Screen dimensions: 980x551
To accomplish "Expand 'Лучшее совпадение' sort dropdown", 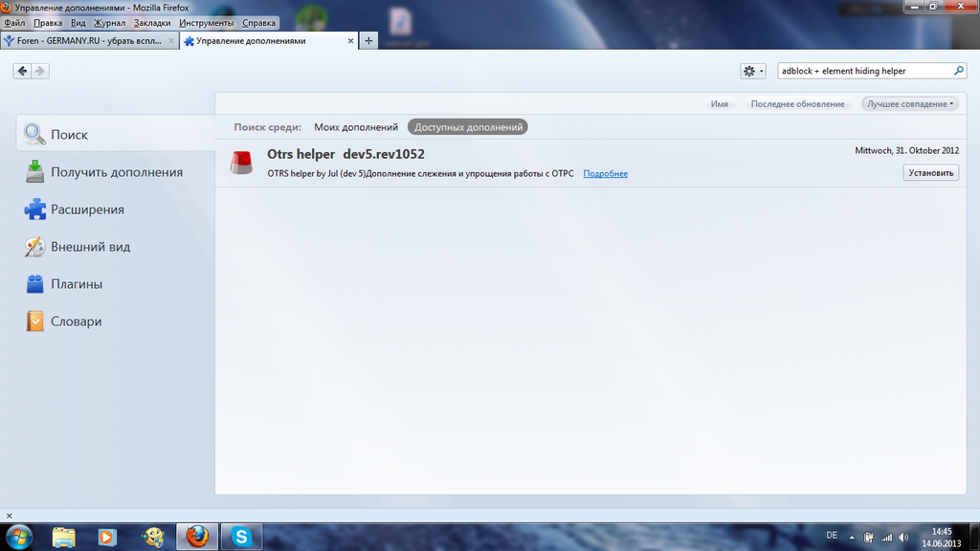I will [x=911, y=103].
